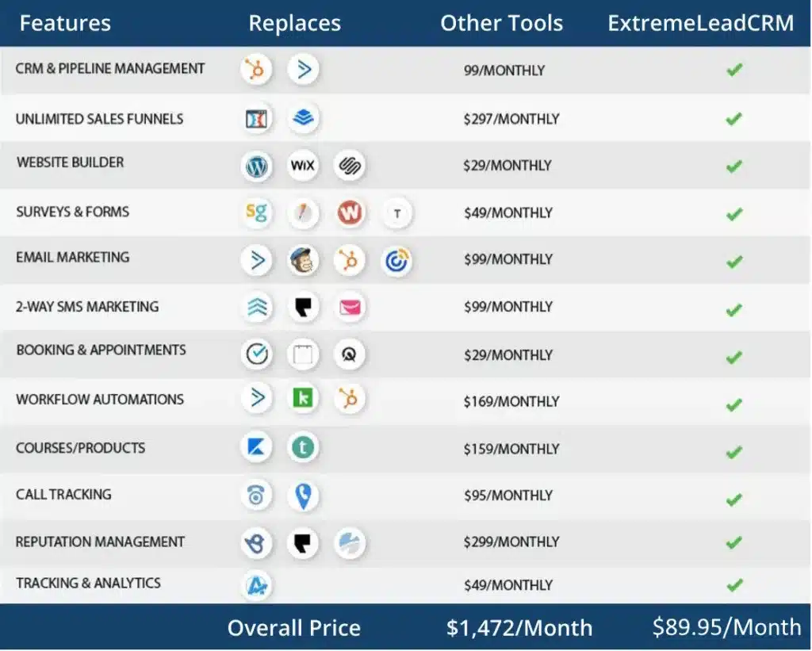Select the red Wufoo icon in the Surveys & Forms row
Screen dimensions: 812x651
pos(349,213)
